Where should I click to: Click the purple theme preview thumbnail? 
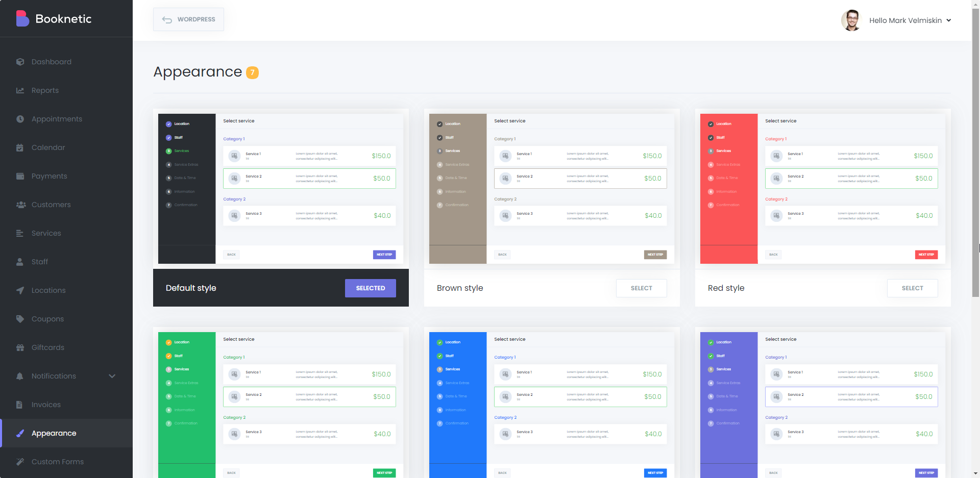pyautogui.click(x=823, y=405)
